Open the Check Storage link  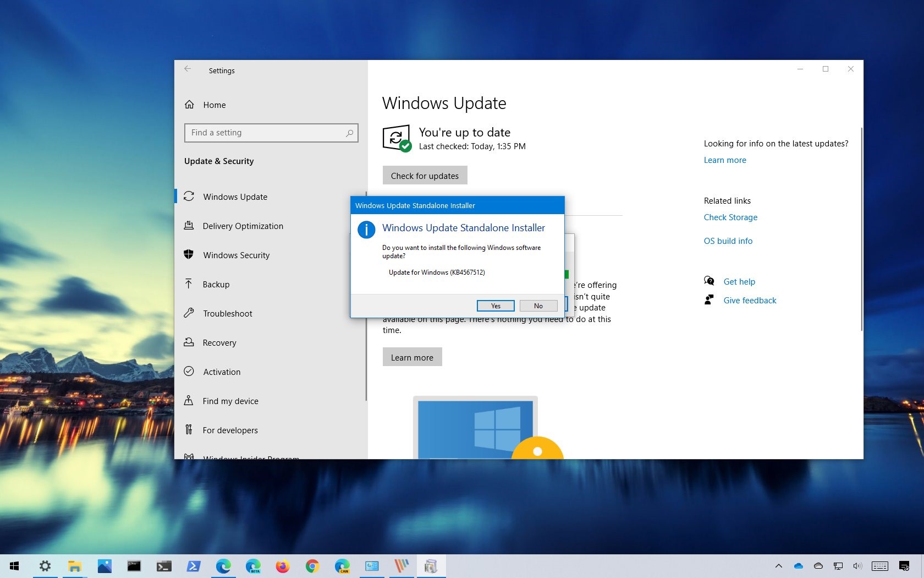(730, 217)
